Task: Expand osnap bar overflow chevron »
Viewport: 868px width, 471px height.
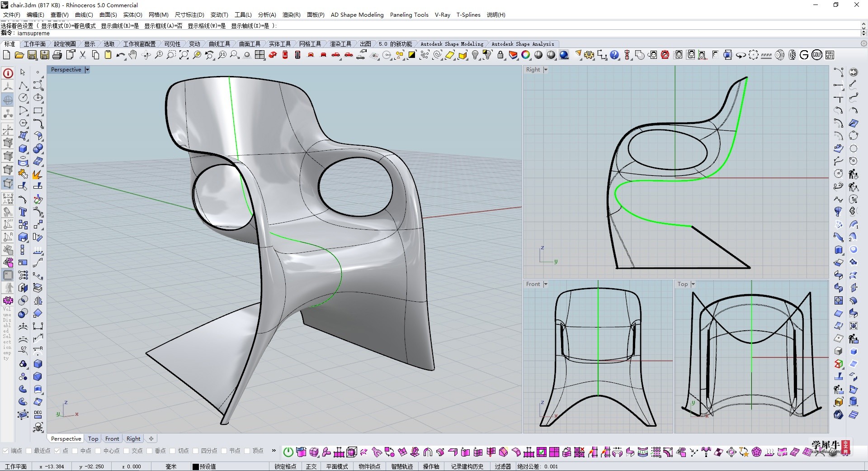Action: tap(274, 451)
